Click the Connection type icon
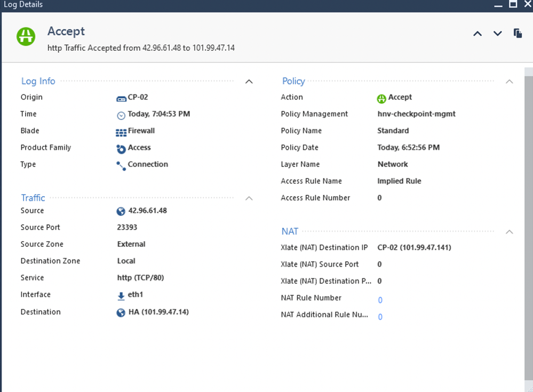This screenshot has height=392, width=533. pyautogui.click(x=121, y=166)
